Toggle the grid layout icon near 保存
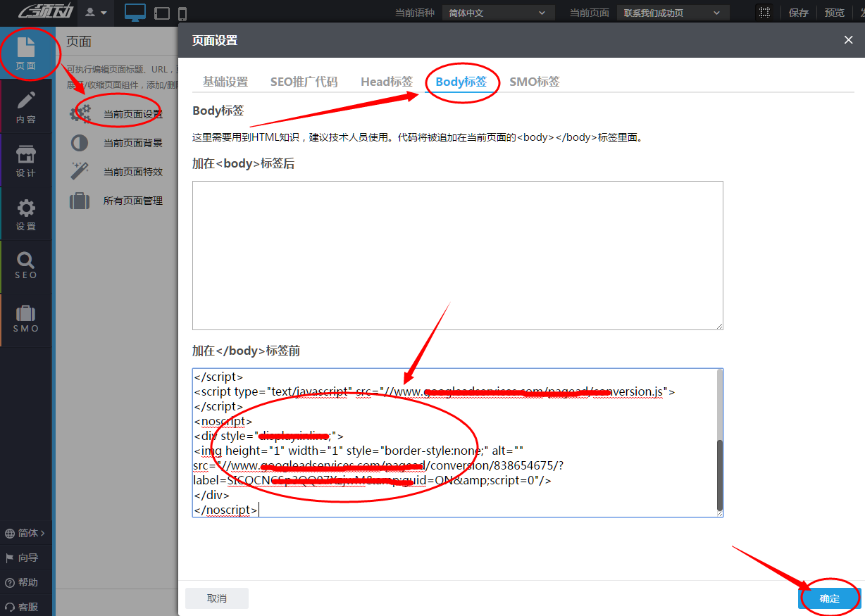Viewport: 865px width, 616px height. 765,12
